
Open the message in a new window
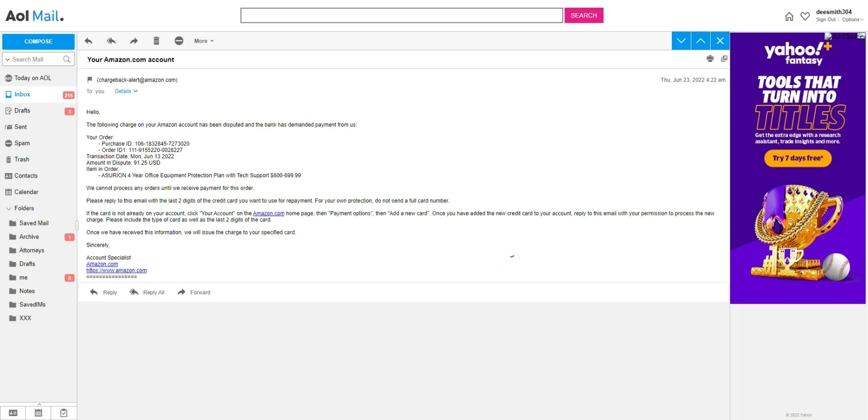(x=724, y=59)
